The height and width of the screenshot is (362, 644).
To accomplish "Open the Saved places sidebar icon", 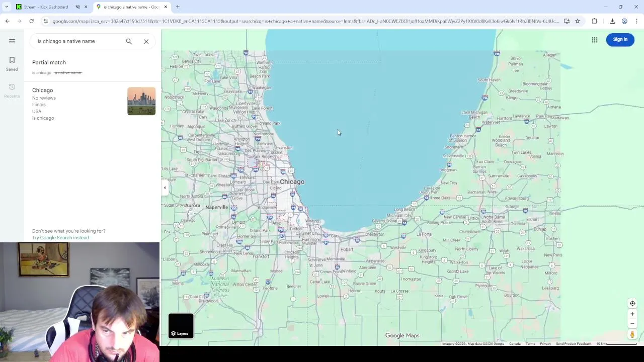I will (12, 64).
